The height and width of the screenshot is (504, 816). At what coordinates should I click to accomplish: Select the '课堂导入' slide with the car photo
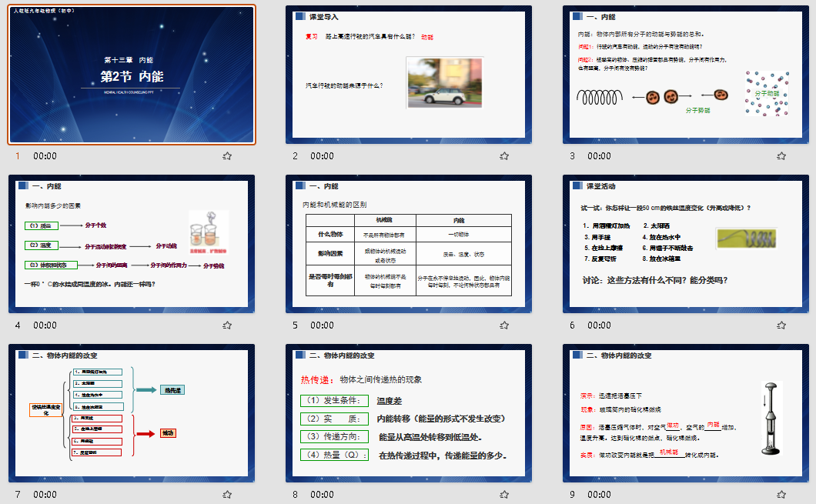coord(409,75)
